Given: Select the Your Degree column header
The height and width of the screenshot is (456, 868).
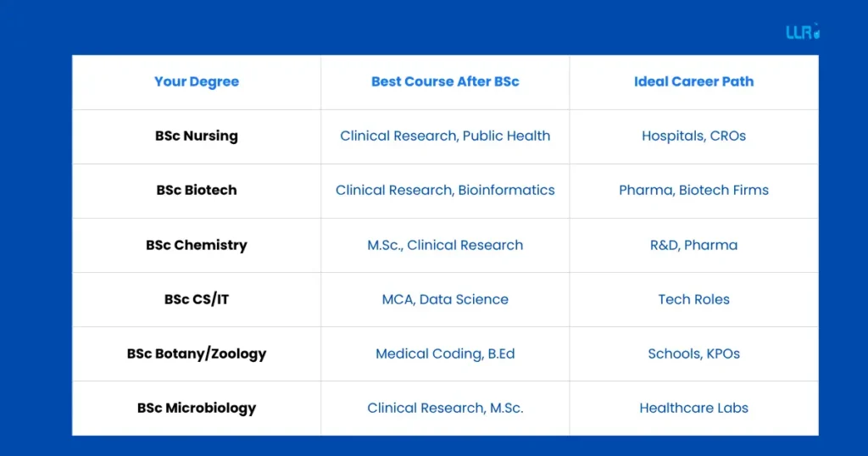Looking at the screenshot, I should pyautogui.click(x=197, y=82).
